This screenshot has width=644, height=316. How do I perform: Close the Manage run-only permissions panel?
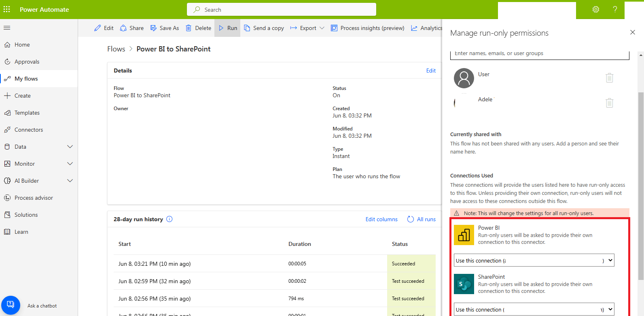click(x=633, y=32)
